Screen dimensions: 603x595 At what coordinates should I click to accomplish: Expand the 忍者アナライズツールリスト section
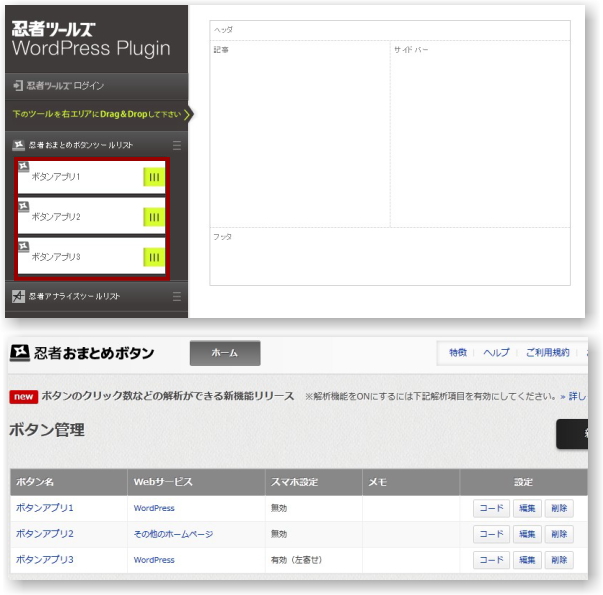point(177,296)
